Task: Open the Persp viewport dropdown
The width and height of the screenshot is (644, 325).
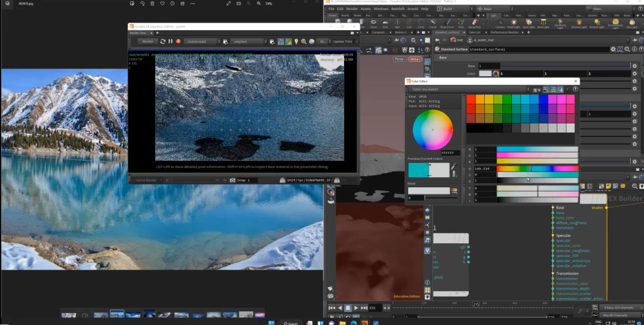Action: coord(399,59)
